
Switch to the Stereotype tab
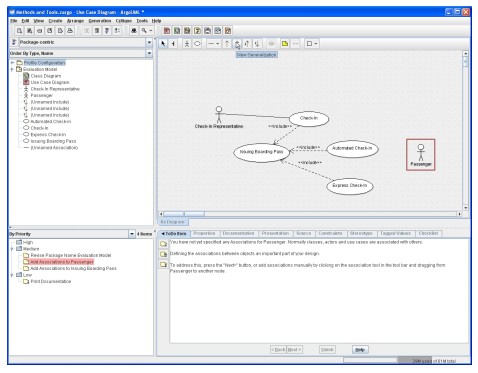click(361, 234)
